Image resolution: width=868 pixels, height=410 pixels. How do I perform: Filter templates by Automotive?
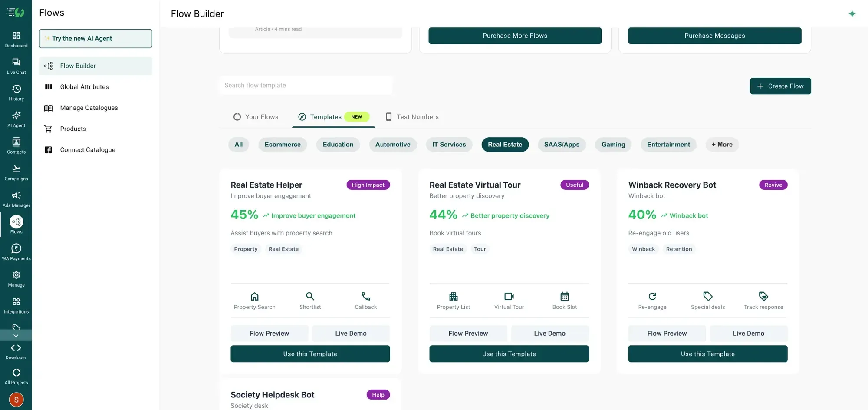coord(393,145)
